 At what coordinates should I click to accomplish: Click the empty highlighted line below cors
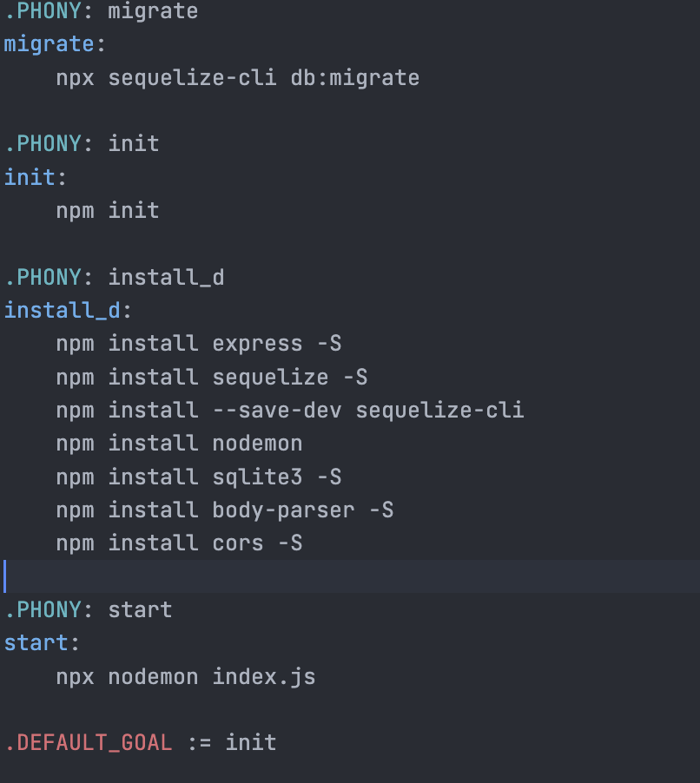tap(347, 576)
